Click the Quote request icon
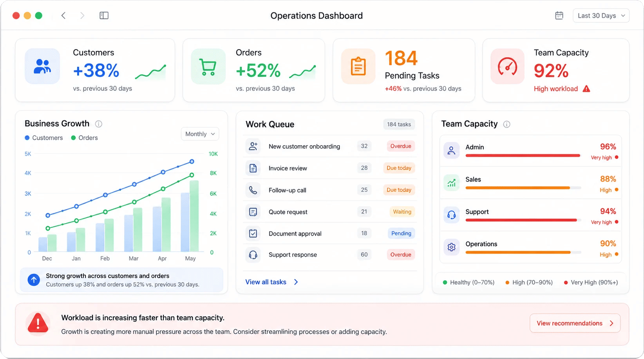Screen dimensions: 644x359 (253, 212)
